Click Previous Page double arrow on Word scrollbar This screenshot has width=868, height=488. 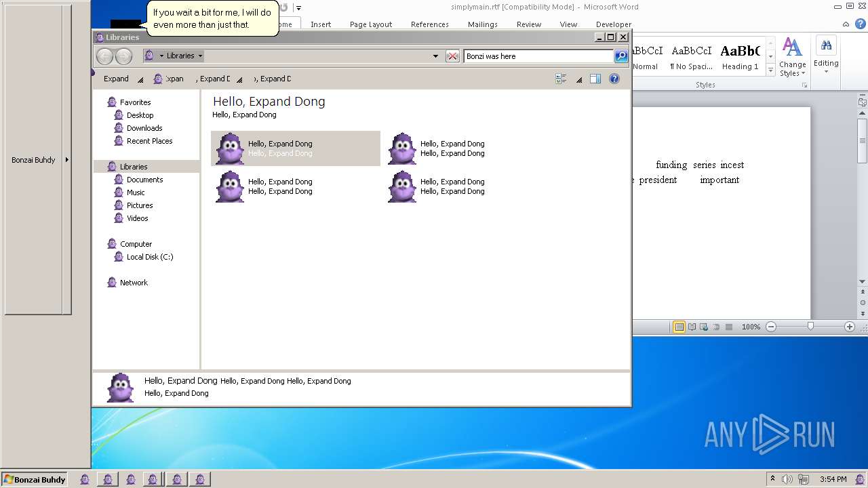(x=863, y=292)
